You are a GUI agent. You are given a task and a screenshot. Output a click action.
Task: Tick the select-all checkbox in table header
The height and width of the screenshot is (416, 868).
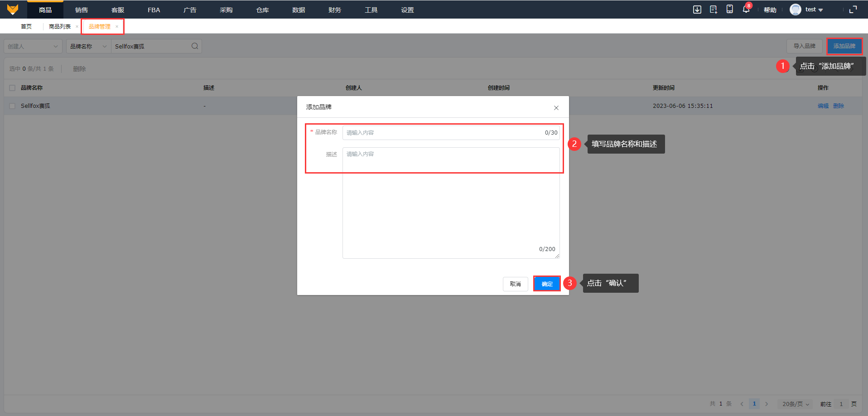coord(12,88)
